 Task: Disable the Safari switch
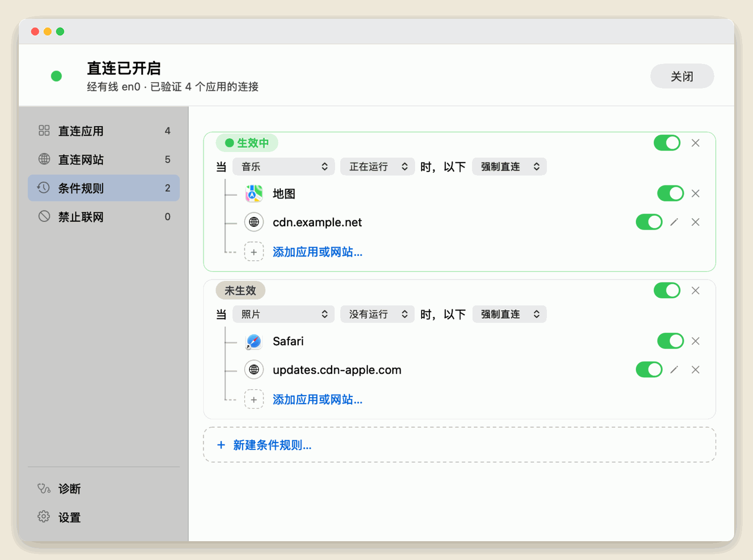pyautogui.click(x=670, y=341)
